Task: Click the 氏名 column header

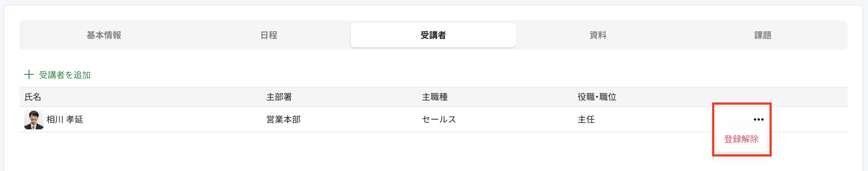Action: click(x=33, y=97)
